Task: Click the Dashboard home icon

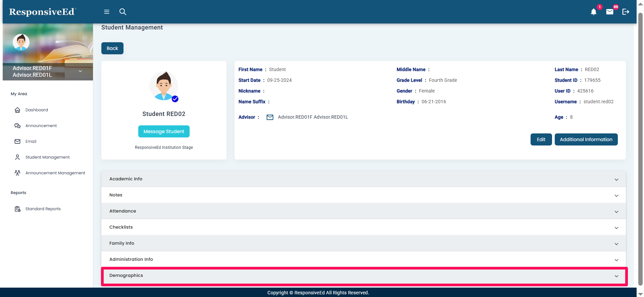Action: [x=17, y=110]
